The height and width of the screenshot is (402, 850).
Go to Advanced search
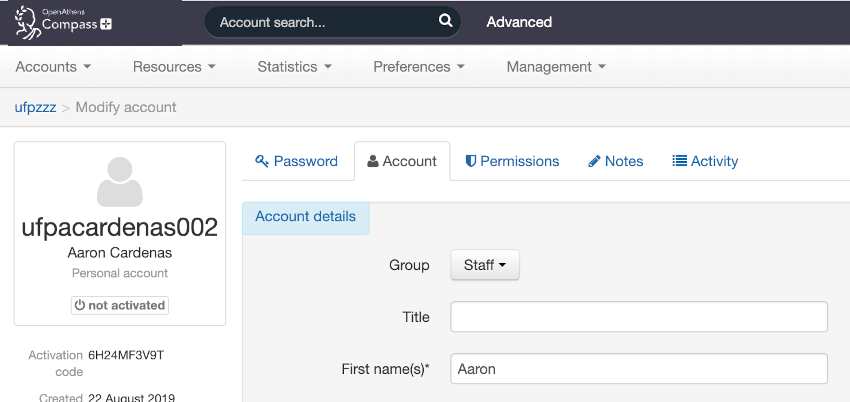coord(518,22)
